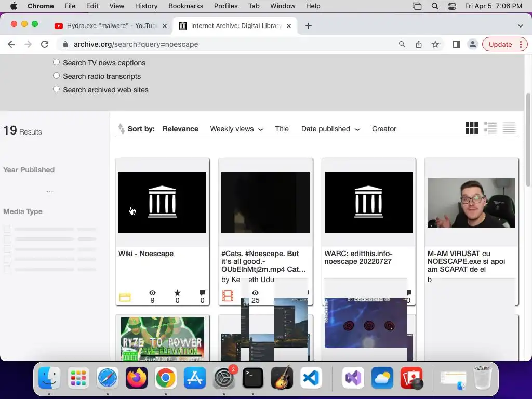Screen dimensions: 532x399
Task: Go back to the previous page
Action: coord(11,44)
